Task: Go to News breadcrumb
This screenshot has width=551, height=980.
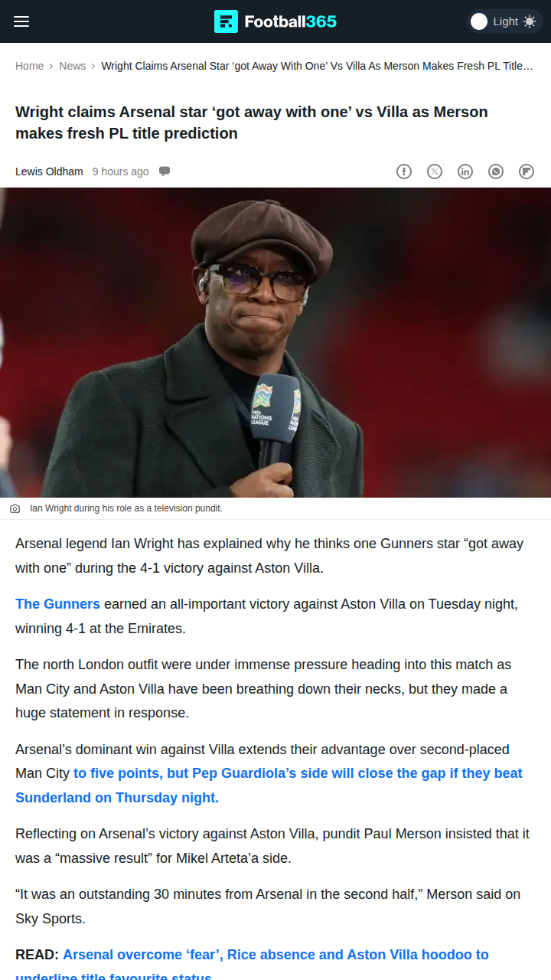Action: pos(73,66)
